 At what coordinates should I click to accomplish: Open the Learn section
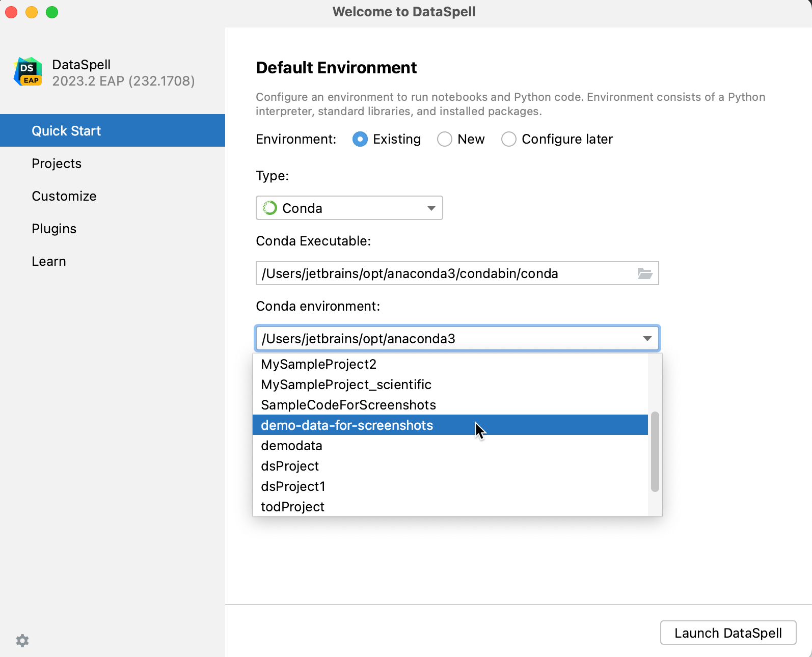coord(113,261)
